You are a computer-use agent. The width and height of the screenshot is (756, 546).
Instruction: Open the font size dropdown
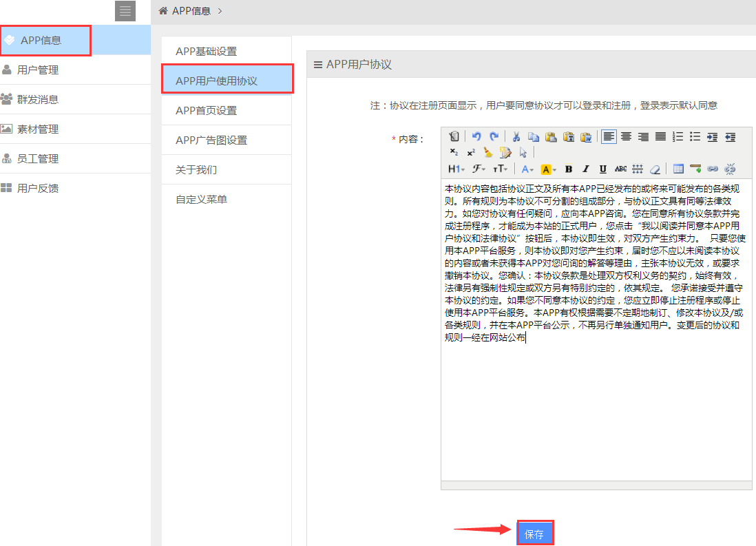[500, 169]
